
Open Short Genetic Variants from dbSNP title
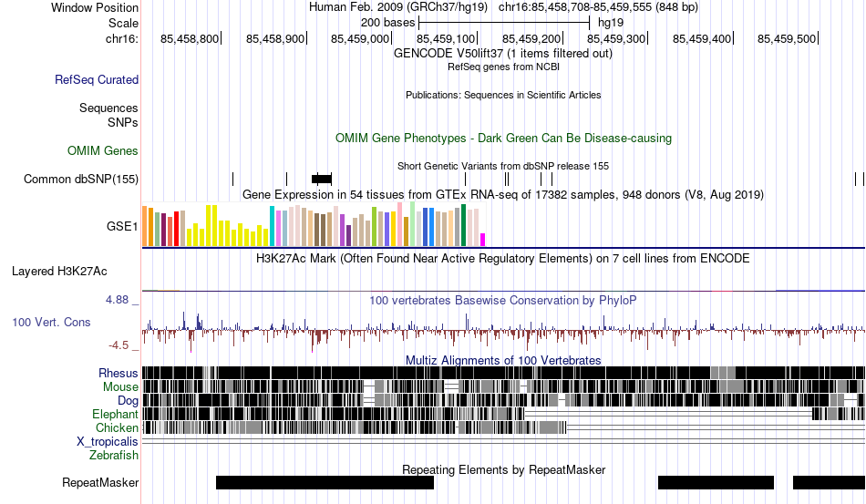coord(502,166)
